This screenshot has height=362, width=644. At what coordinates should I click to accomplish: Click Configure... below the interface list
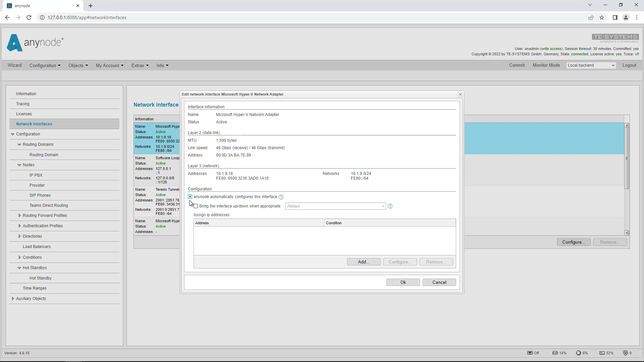pos(574,242)
